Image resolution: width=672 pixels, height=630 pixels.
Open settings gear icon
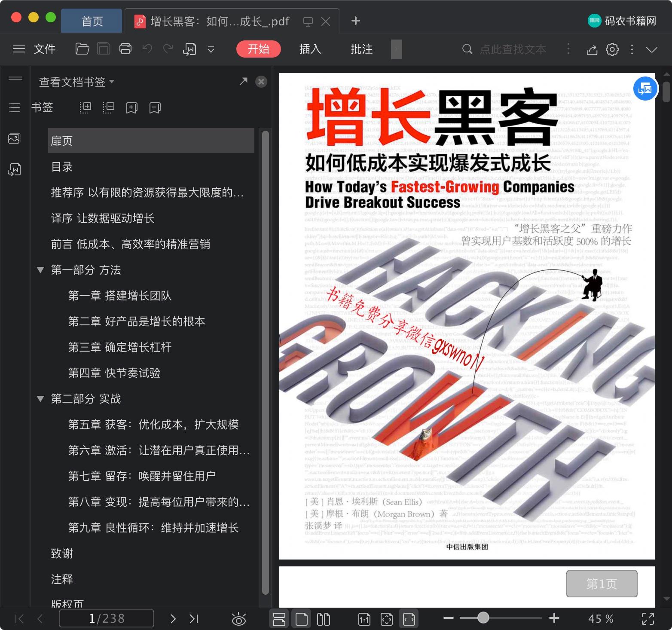click(x=612, y=49)
